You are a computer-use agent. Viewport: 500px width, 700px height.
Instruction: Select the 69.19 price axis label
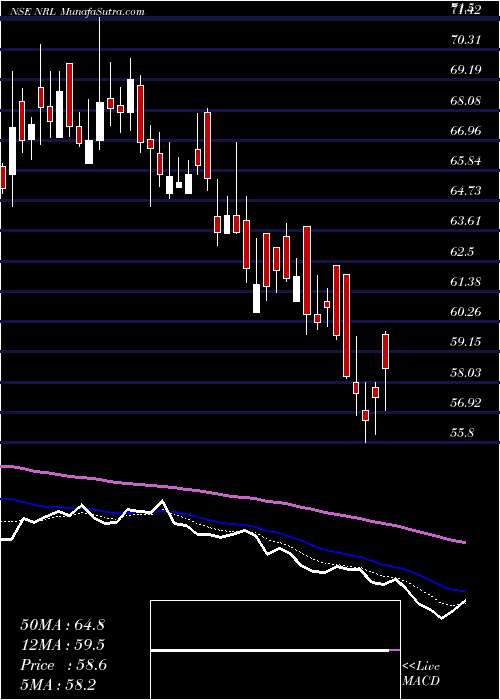tap(466, 70)
